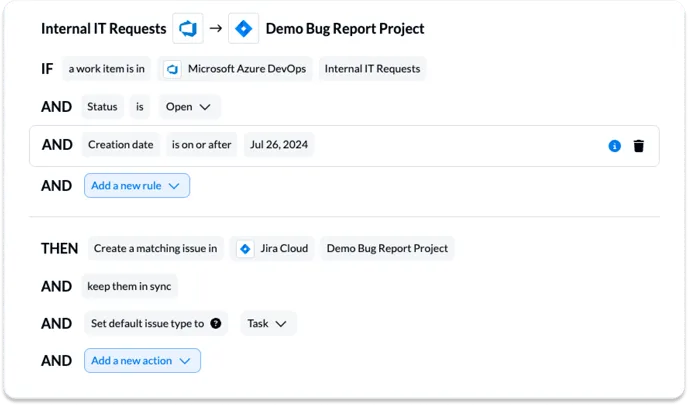Click the 'keep them in sync' chip
688x405 pixels.
pyautogui.click(x=129, y=286)
